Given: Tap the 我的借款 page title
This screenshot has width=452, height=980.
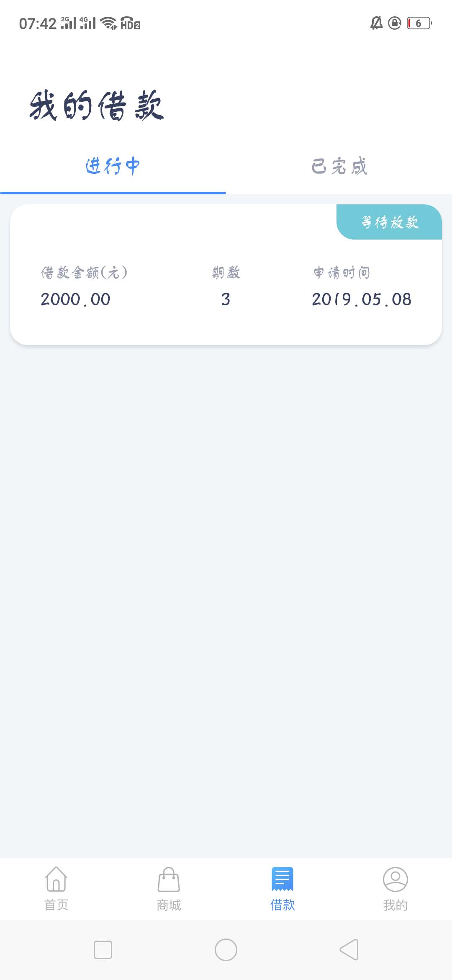Looking at the screenshot, I should [96, 106].
